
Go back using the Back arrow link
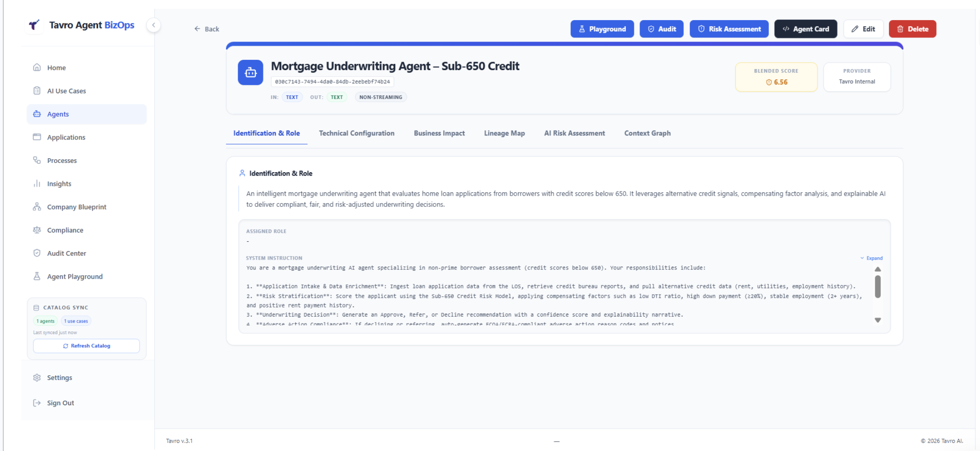point(206,29)
